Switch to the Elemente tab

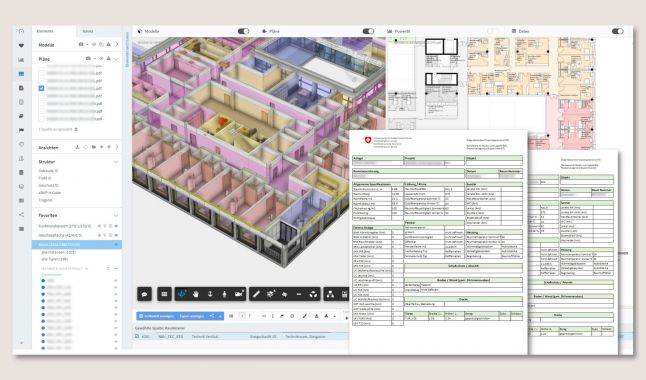45,31
